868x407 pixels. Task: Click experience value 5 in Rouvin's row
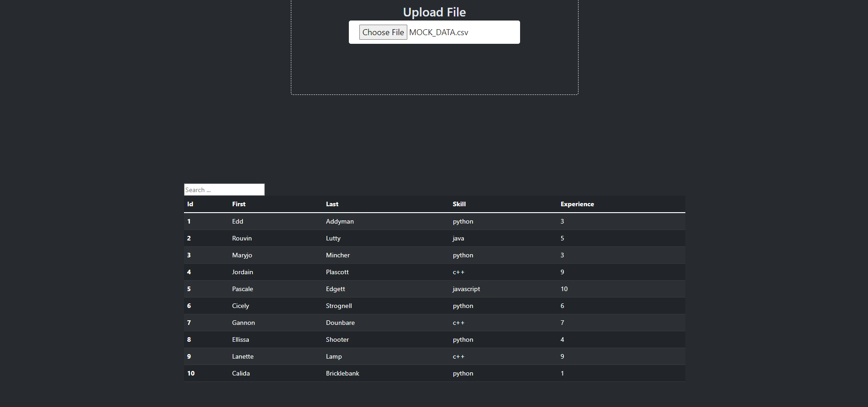click(x=562, y=238)
